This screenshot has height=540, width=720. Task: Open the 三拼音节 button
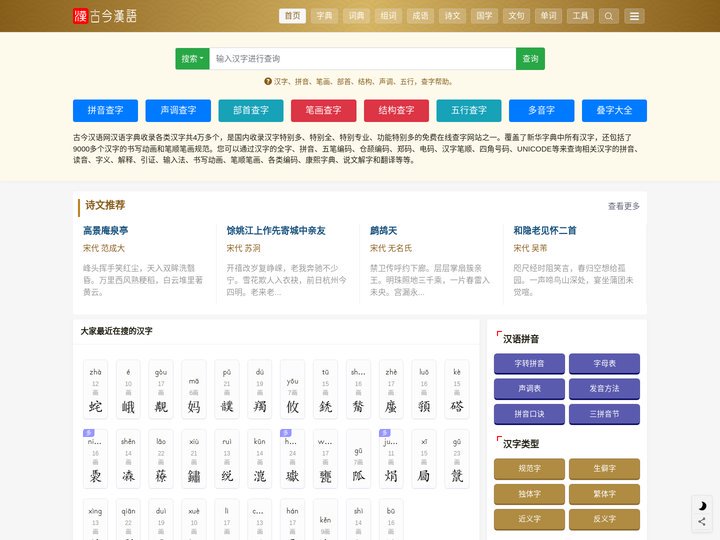click(604, 414)
